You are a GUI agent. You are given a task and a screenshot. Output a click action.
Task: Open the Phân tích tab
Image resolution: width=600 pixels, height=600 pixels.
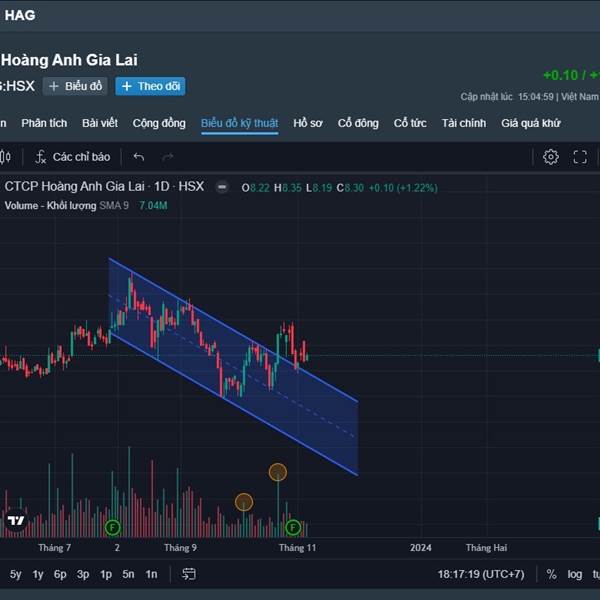(44, 123)
